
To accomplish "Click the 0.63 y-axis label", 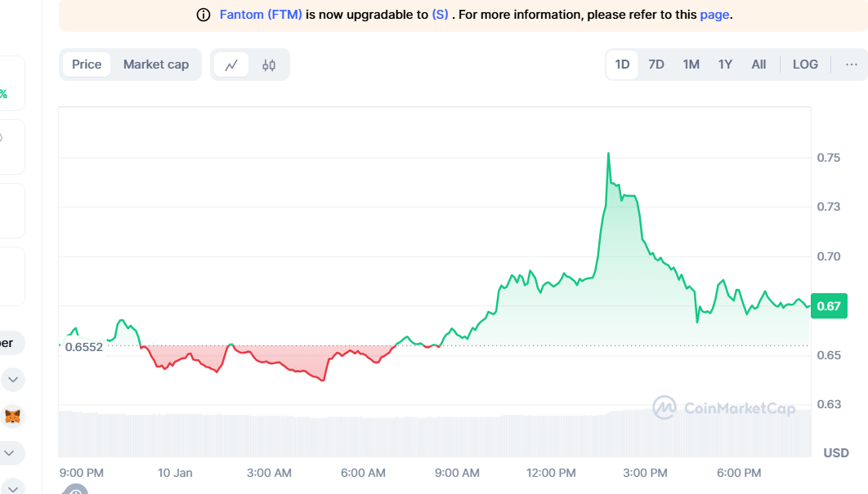I will coord(828,404).
